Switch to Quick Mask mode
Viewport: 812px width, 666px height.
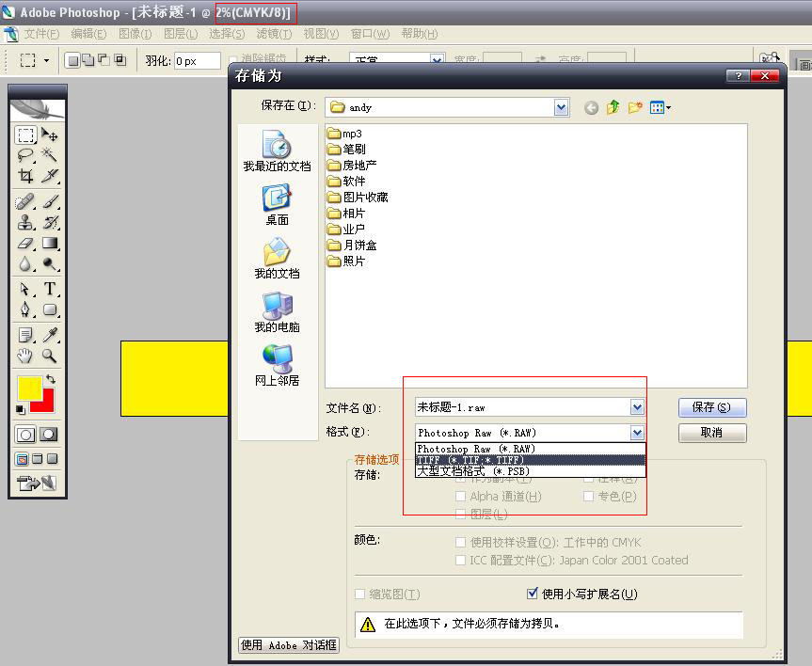pos(49,434)
